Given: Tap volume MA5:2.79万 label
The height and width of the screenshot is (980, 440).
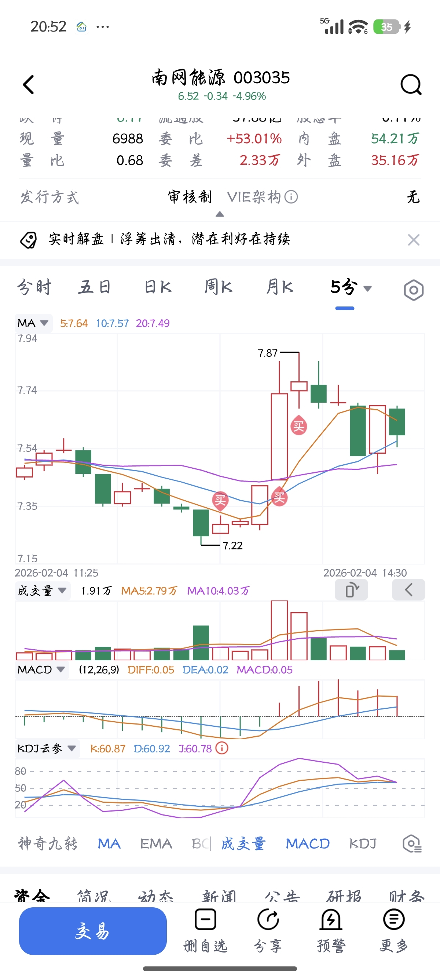Looking at the screenshot, I should coord(149,591).
